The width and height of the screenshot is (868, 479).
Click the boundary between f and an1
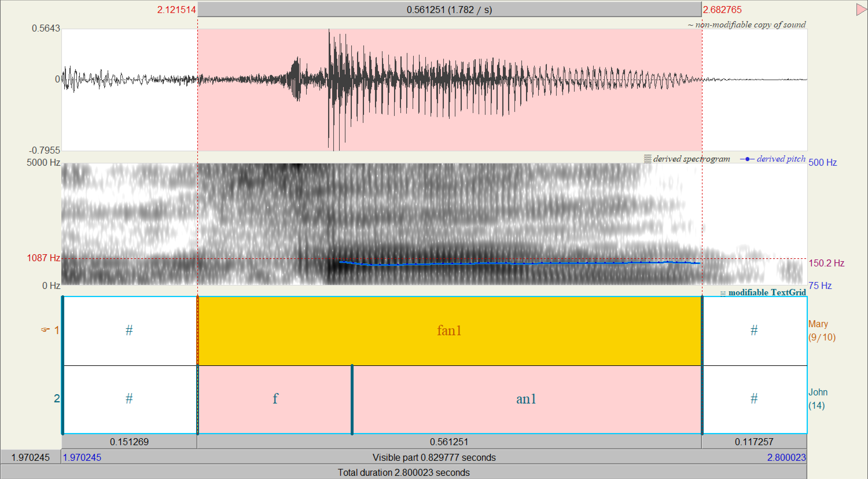[x=352, y=399]
